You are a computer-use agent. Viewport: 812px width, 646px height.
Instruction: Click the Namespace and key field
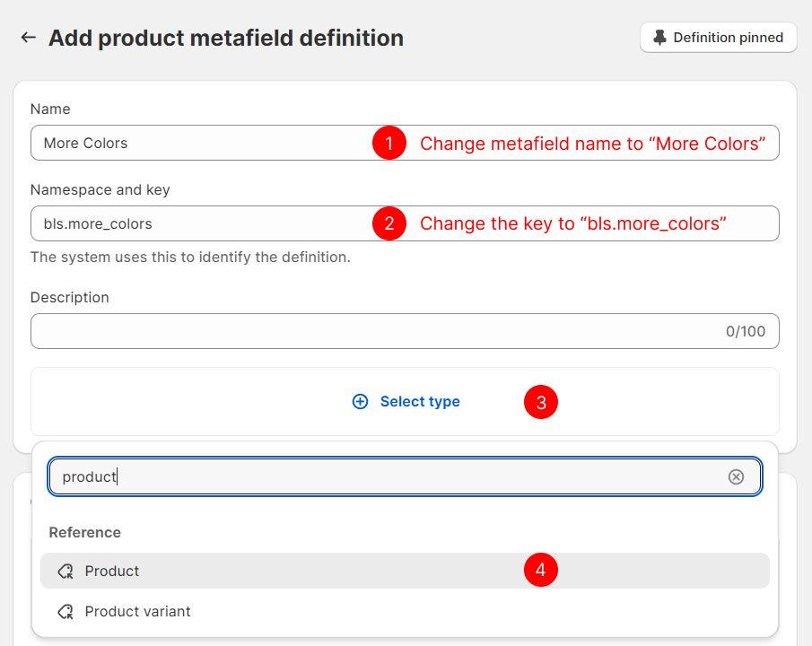click(197, 223)
